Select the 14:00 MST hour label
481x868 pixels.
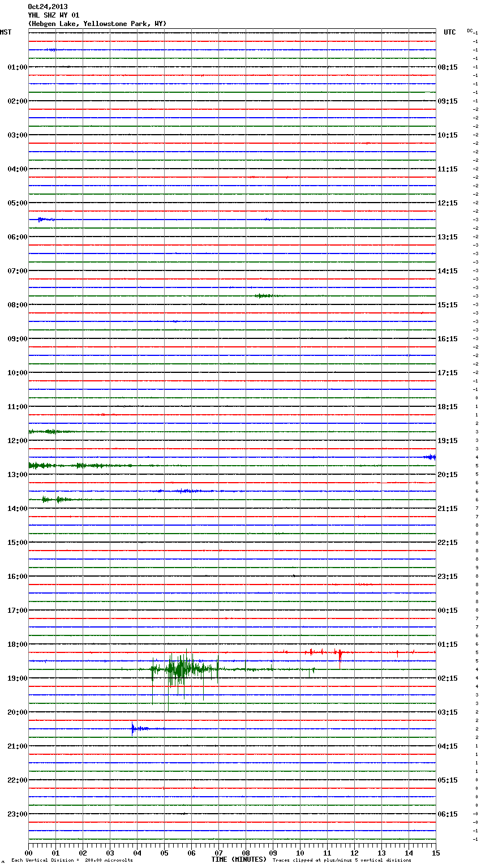coord(18,509)
